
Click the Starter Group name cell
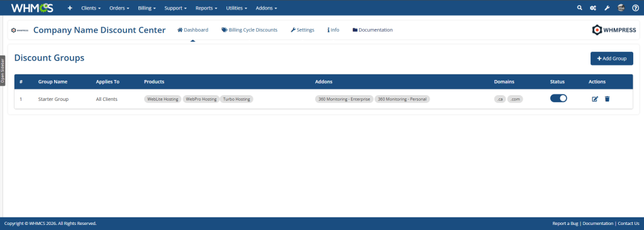tap(53, 99)
